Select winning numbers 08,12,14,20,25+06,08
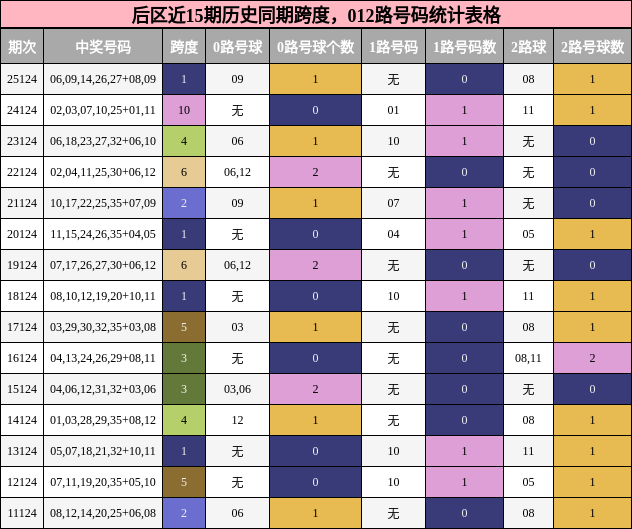The height and width of the screenshot is (529, 632). (x=103, y=513)
